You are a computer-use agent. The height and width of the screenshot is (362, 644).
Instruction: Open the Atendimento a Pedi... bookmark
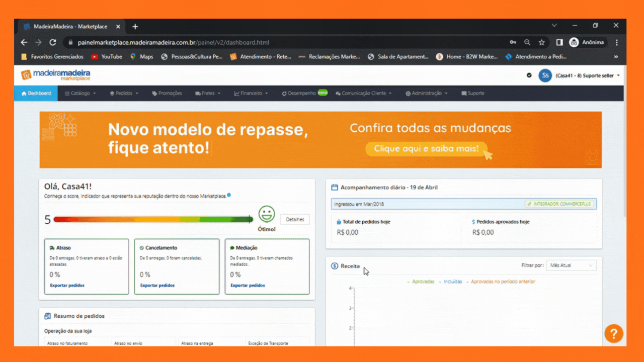tap(536, 57)
